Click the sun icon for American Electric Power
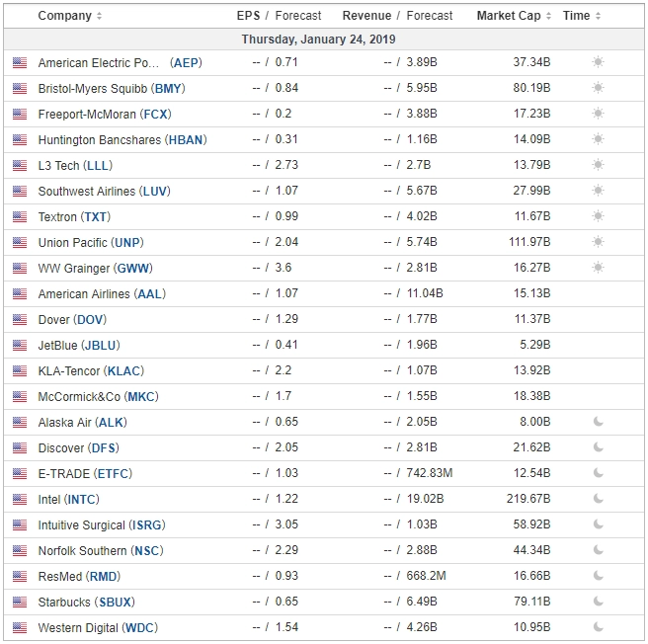Image resolution: width=648 pixels, height=644 pixels. tap(598, 62)
